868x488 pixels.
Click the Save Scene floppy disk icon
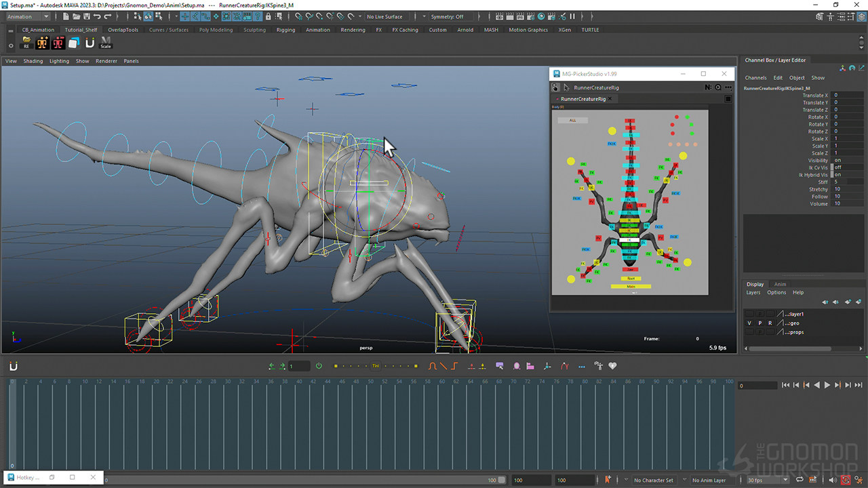[x=88, y=16]
